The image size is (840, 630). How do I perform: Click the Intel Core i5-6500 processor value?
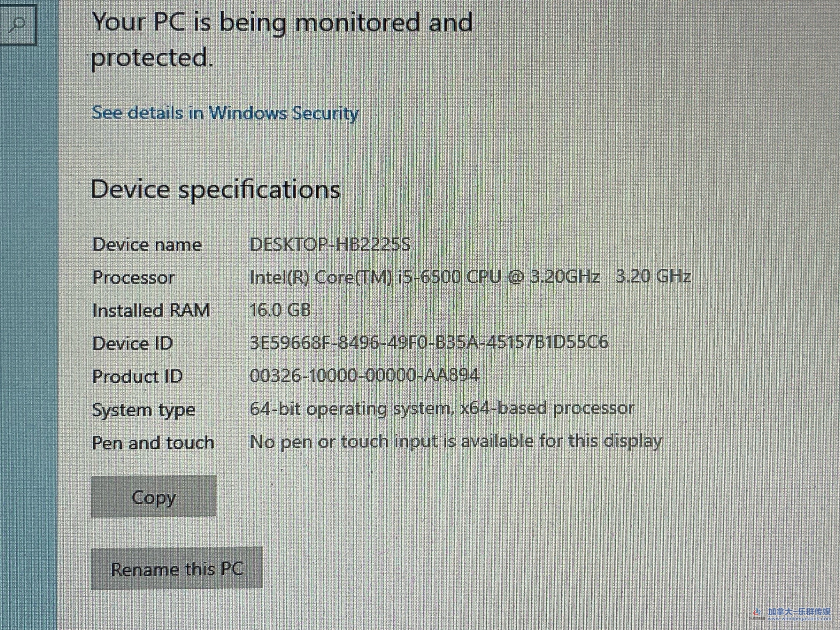coord(470,277)
